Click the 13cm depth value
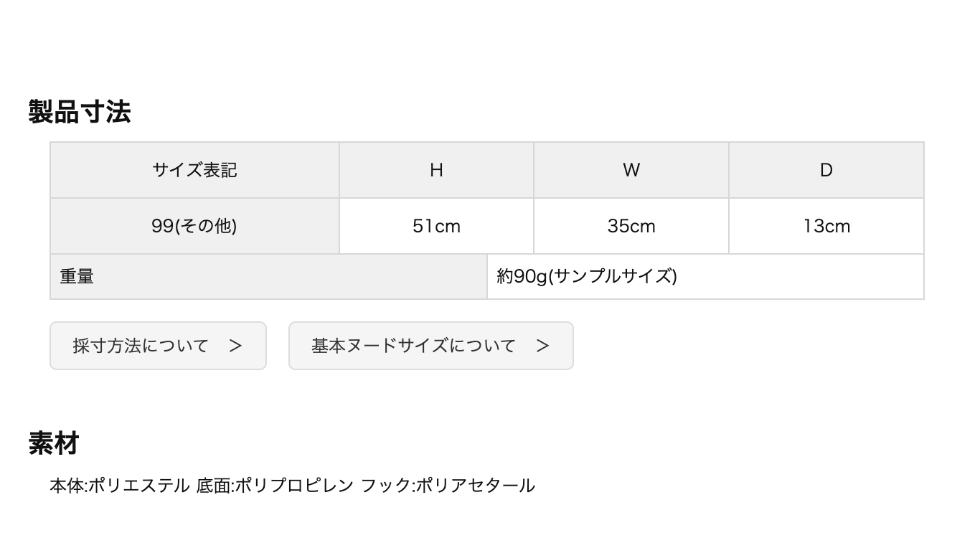980x548 pixels. tap(826, 226)
